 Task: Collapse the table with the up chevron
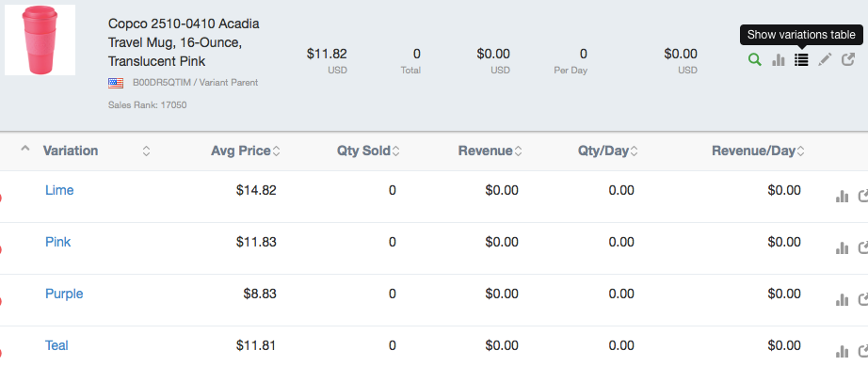coord(24,148)
